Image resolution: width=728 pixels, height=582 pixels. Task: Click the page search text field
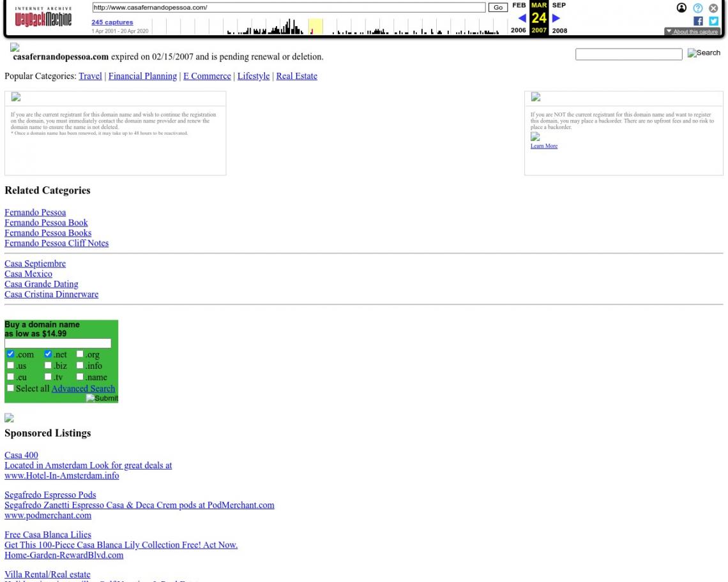click(x=628, y=54)
